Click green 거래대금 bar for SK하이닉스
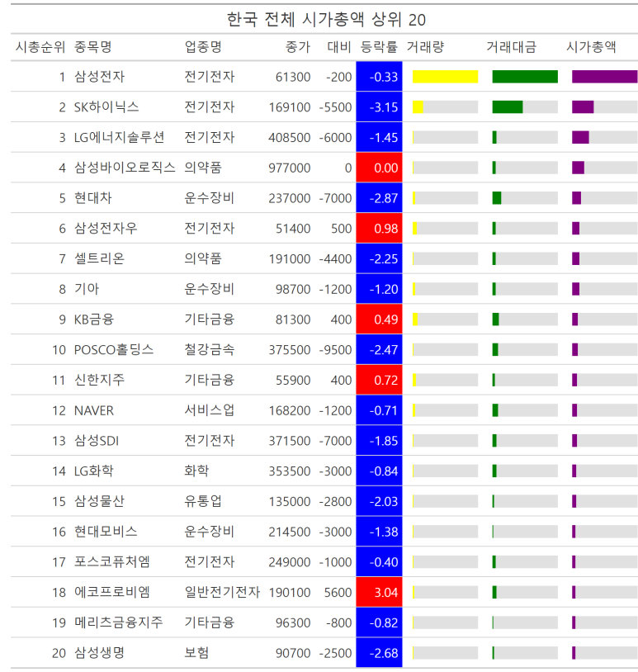 (x=508, y=107)
